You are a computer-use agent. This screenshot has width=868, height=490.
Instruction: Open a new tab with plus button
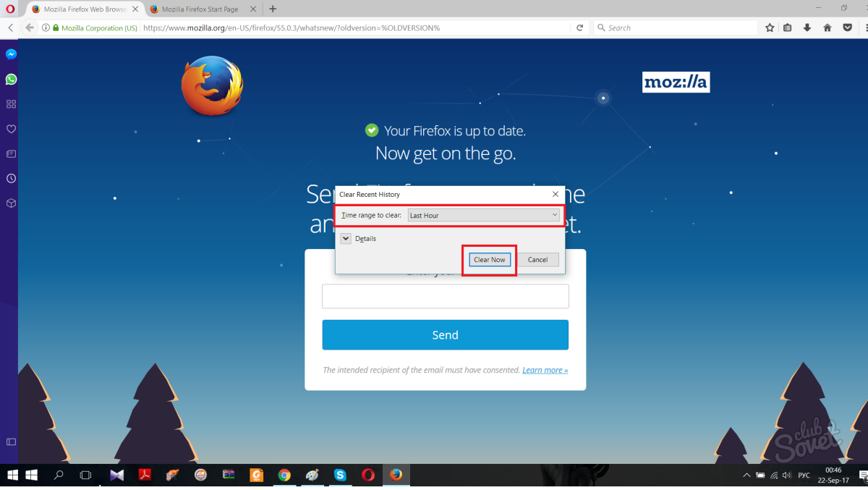pyautogui.click(x=273, y=9)
